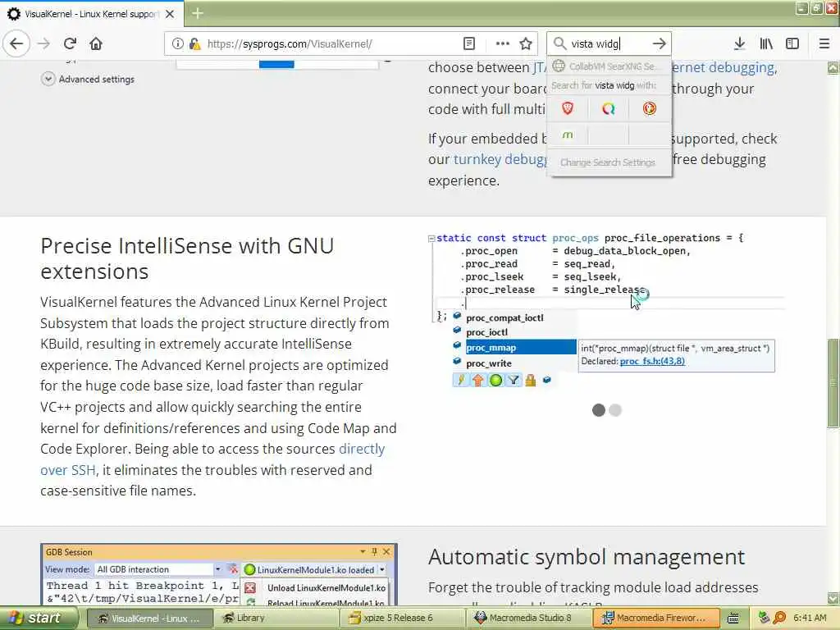Toggle reader view in the address bar
The width and height of the screenshot is (840, 630).
[468, 43]
